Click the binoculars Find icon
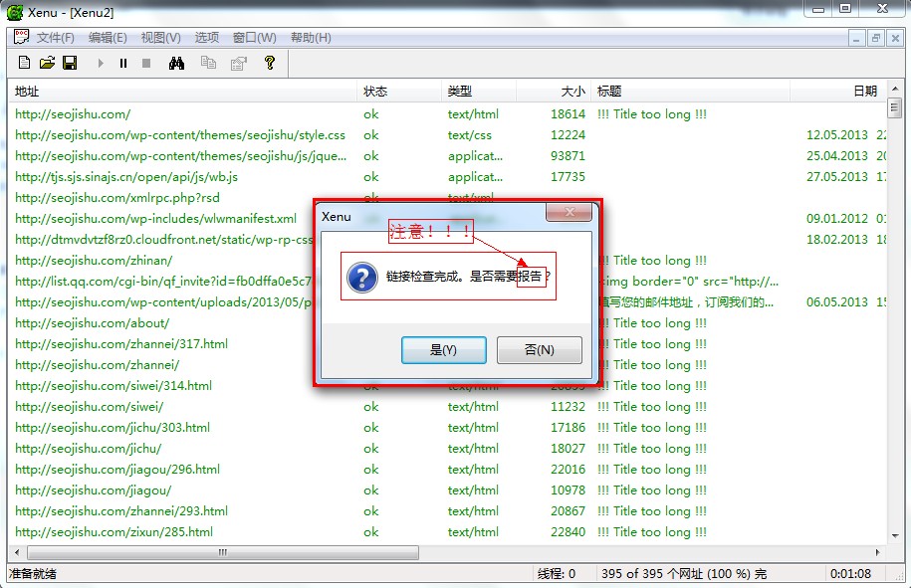911x588 pixels. pyautogui.click(x=176, y=63)
